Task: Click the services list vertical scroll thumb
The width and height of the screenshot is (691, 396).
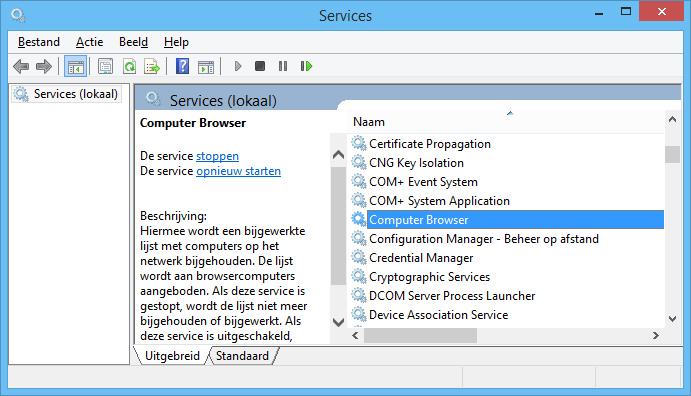Action: coord(672,154)
